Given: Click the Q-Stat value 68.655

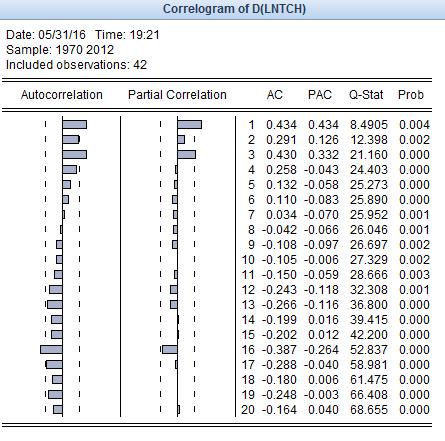Looking at the screenshot, I should click(x=369, y=410).
